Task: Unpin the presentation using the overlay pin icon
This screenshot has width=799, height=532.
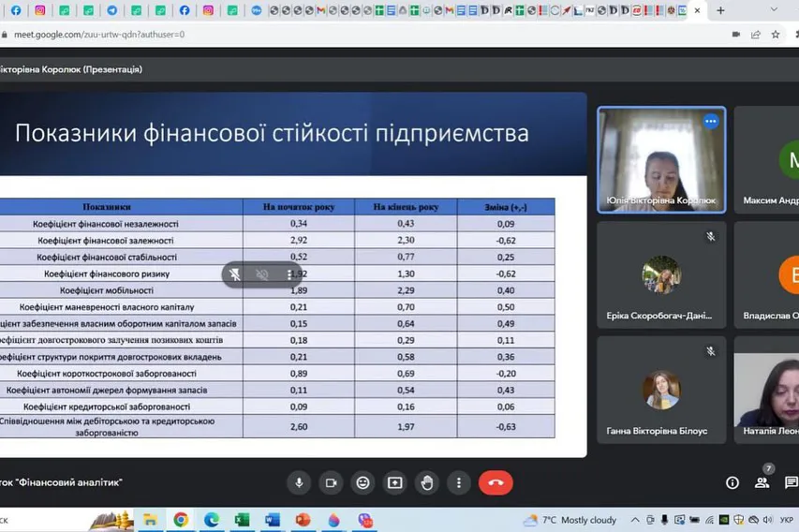Action: point(236,274)
